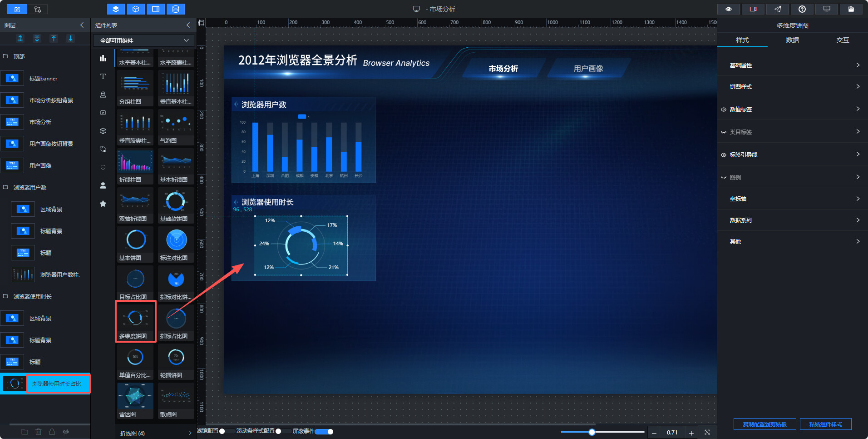
Task: Click 复制配置到剪贴板 button
Action: coord(764,424)
